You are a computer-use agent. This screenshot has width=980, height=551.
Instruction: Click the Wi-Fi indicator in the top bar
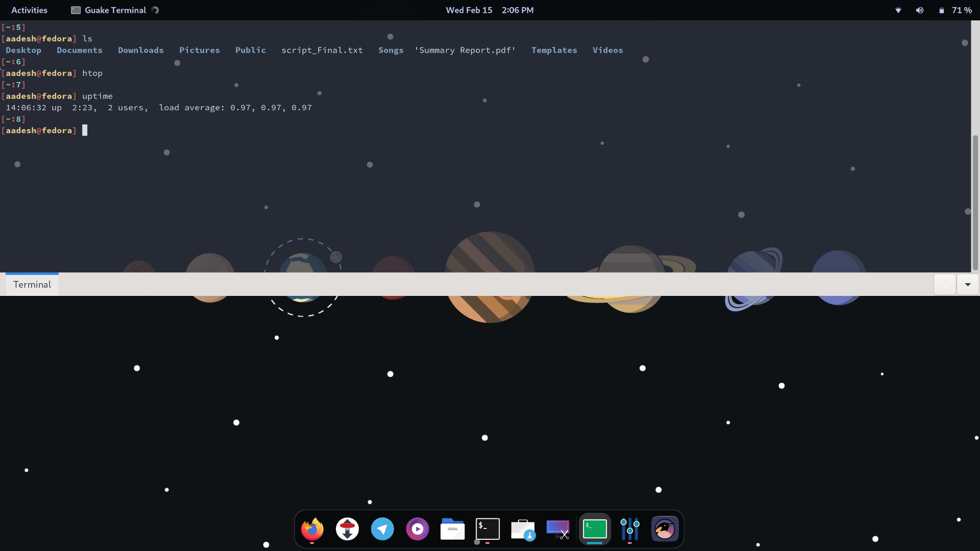[x=898, y=10]
